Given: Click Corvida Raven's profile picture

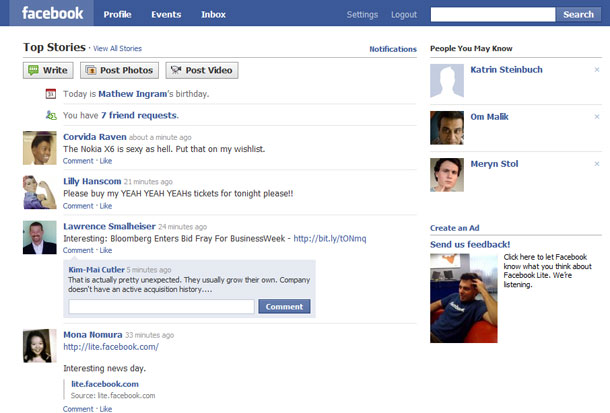Looking at the screenshot, I should click(40, 148).
